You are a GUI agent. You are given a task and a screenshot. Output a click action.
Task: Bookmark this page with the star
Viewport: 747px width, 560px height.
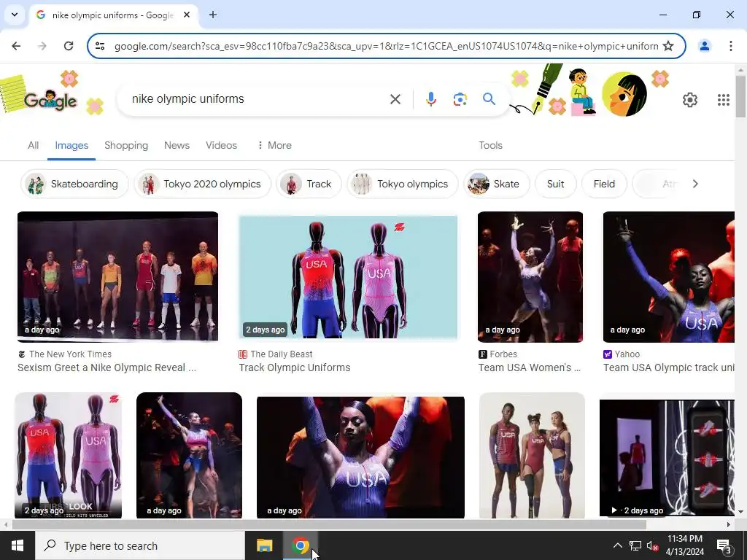pyautogui.click(x=668, y=46)
